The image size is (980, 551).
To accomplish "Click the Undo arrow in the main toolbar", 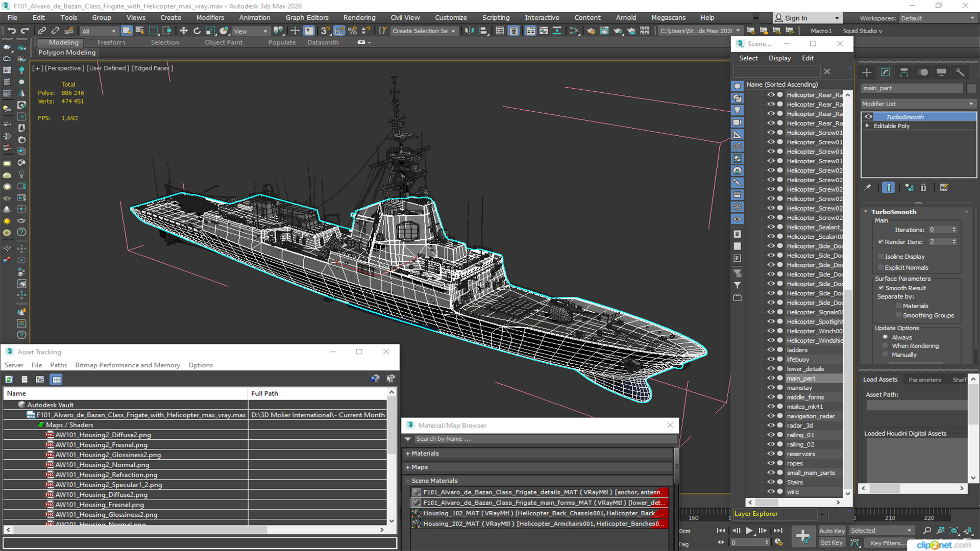I will click(11, 31).
